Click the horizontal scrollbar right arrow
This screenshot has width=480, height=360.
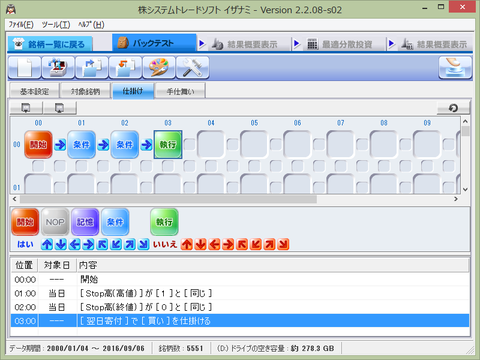(x=456, y=199)
